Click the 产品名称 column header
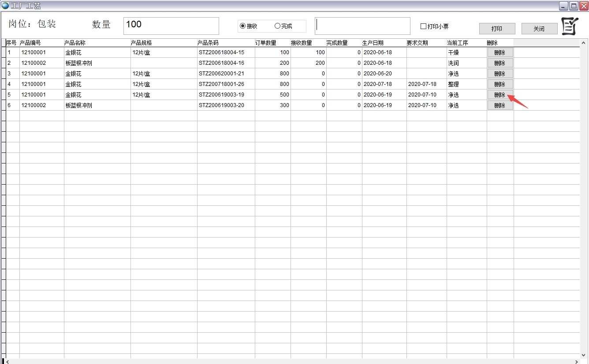 click(75, 43)
